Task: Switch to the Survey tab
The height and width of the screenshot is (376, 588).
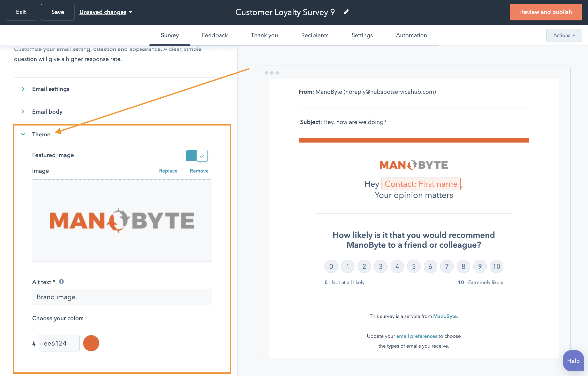Action: click(170, 35)
